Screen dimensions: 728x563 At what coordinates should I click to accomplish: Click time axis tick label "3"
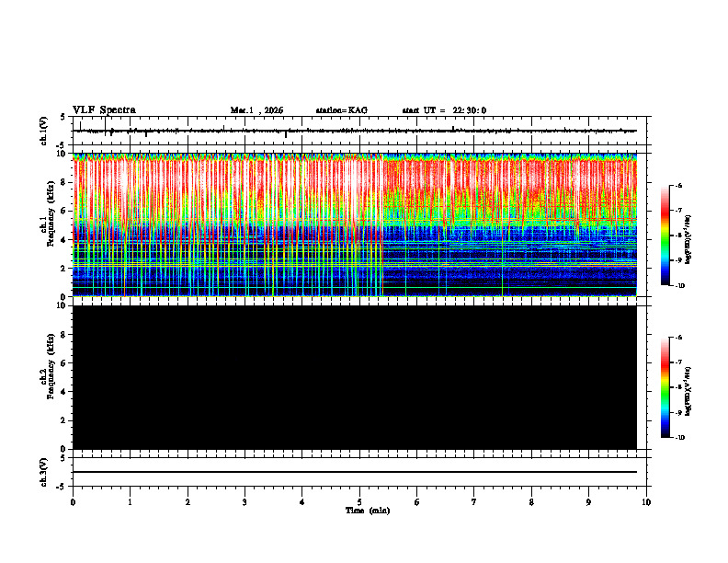coord(245,502)
